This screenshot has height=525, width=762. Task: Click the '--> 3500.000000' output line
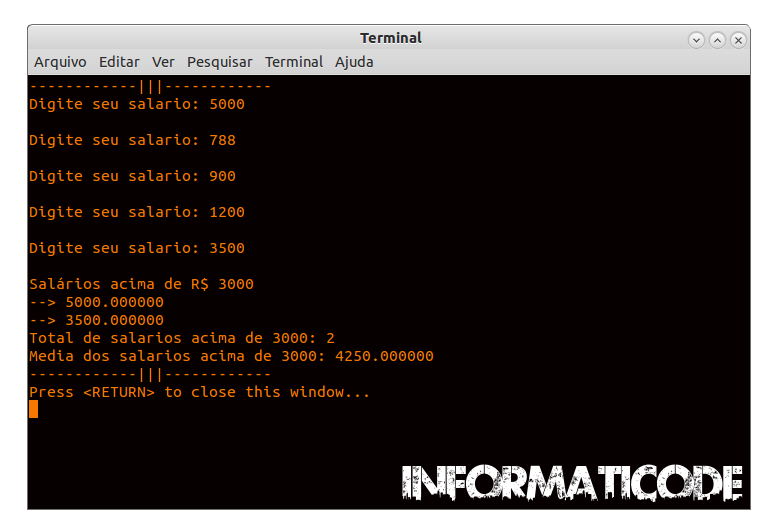(97, 320)
